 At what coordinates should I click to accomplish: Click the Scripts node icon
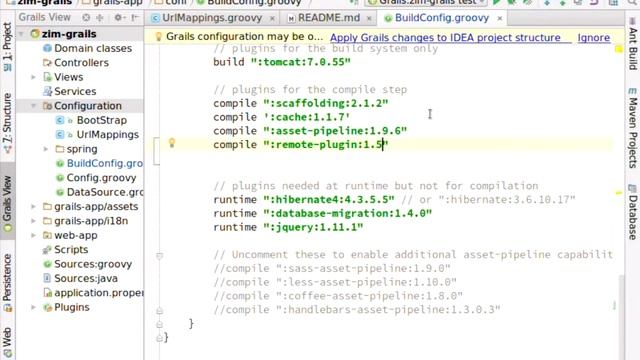(x=47, y=249)
